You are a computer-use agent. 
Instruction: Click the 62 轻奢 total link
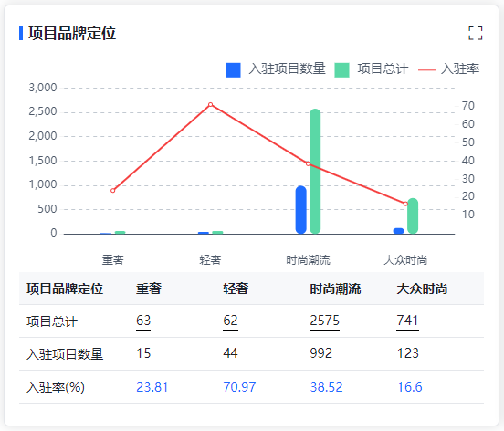pyautogui.click(x=230, y=321)
